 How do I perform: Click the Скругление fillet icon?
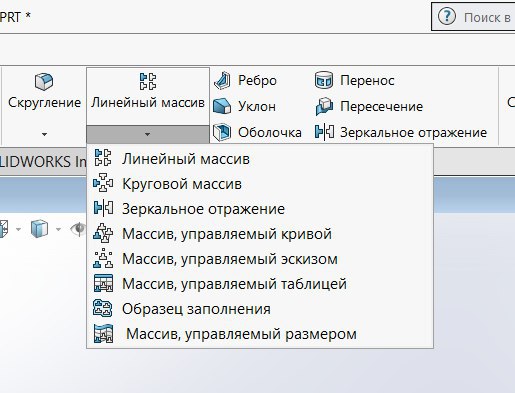point(44,81)
